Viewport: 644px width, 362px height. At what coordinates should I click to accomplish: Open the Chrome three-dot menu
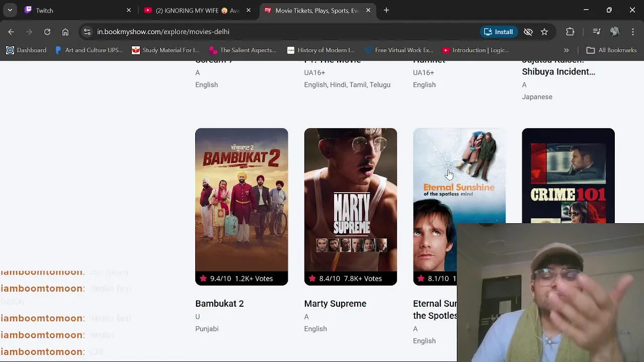tap(633, 32)
